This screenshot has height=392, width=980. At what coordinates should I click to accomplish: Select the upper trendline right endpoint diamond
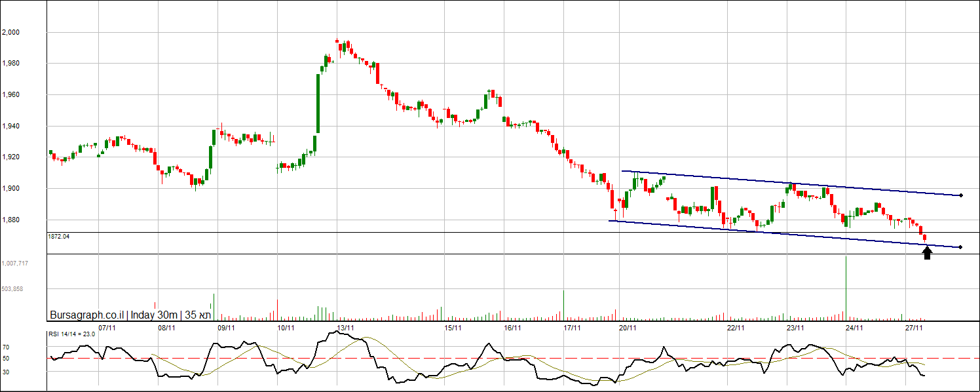click(960, 195)
